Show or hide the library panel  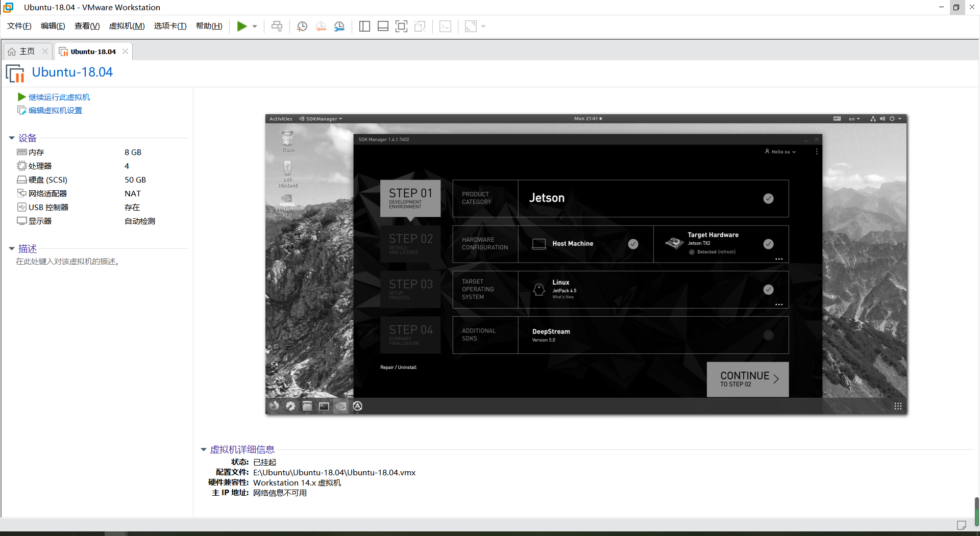click(364, 26)
